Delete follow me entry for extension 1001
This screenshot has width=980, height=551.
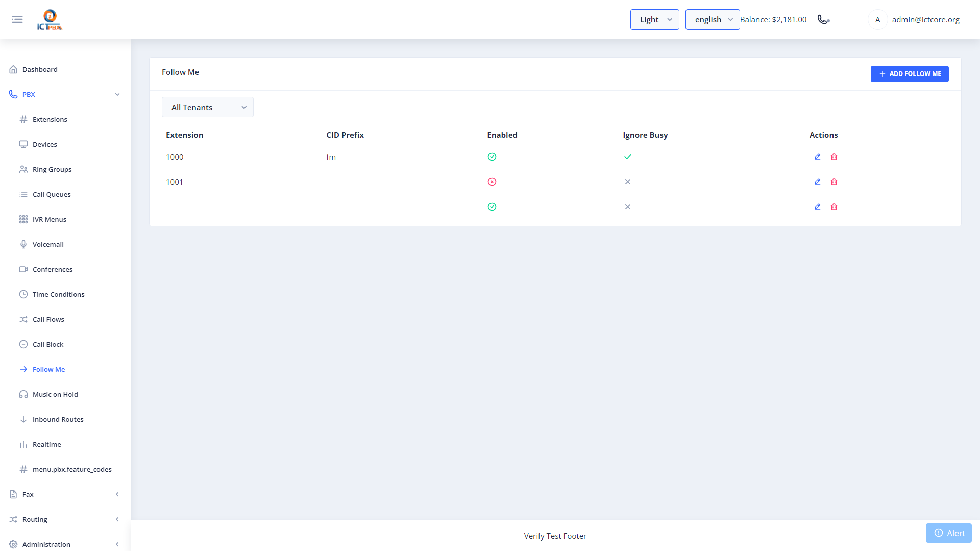click(834, 182)
